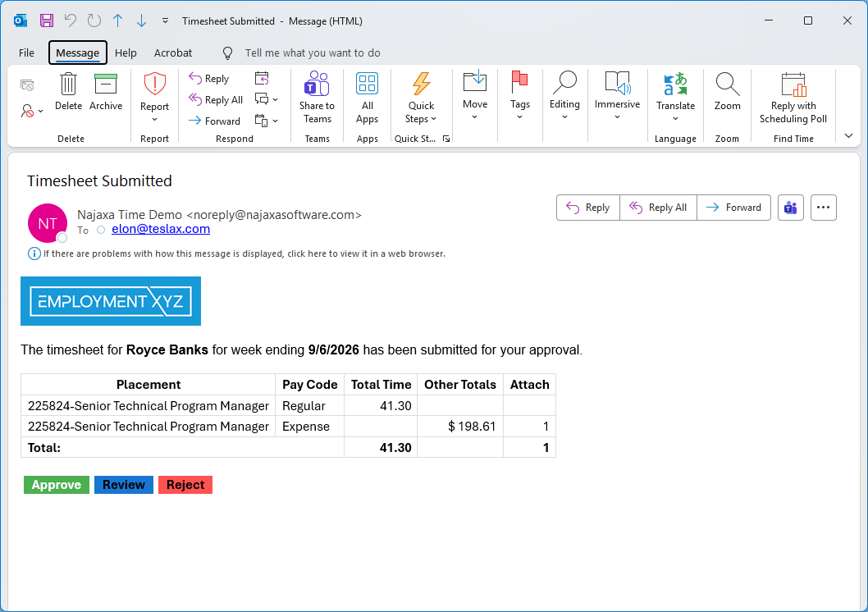Click Forward in the ribbon Respond group
The height and width of the screenshot is (612, 868).
[215, 121]
